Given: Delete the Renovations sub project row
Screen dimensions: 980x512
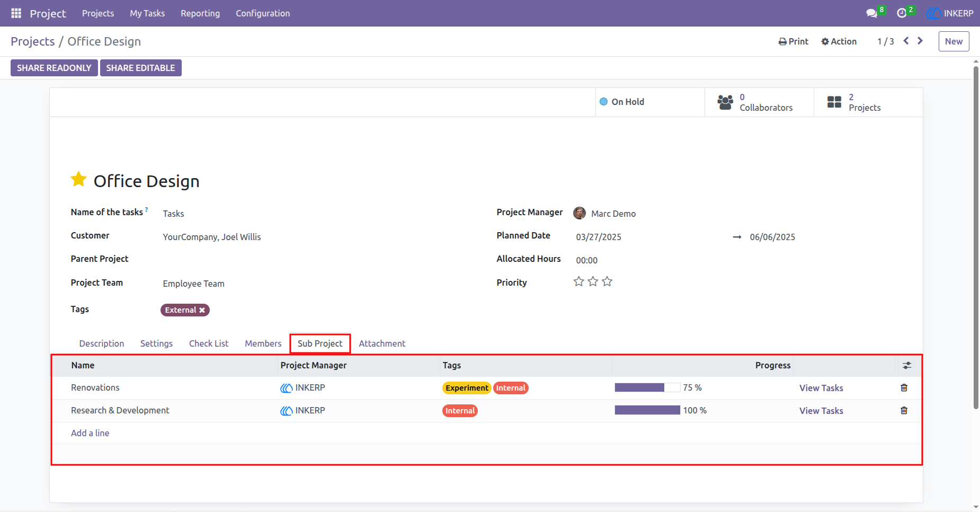Looking at the screenshot, I should coord(904,387).
